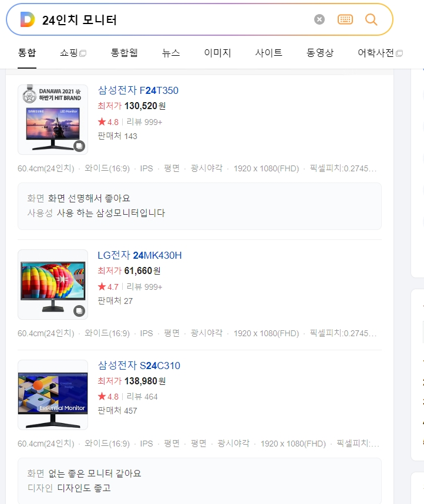Switch to the 쇼핑 tab
The image size is (424, 504).
tap(73, 53)
